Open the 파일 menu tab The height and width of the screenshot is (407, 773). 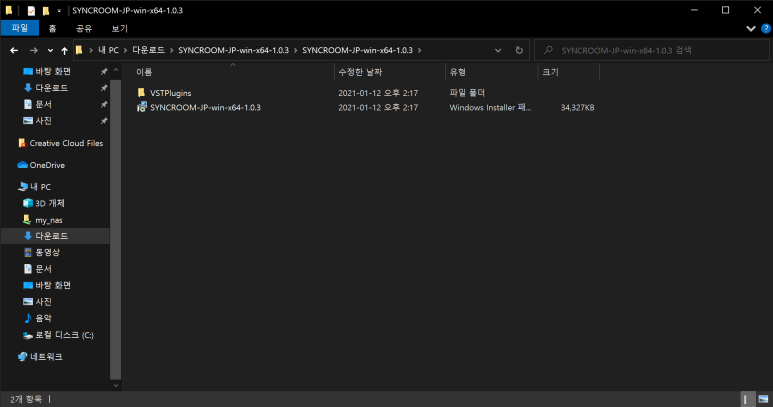(20, 28)
